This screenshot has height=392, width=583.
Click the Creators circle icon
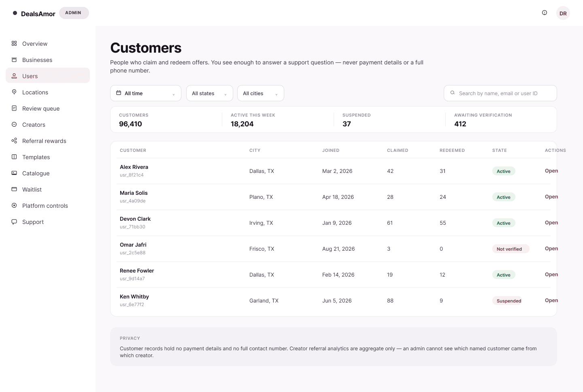coord(14,124)
